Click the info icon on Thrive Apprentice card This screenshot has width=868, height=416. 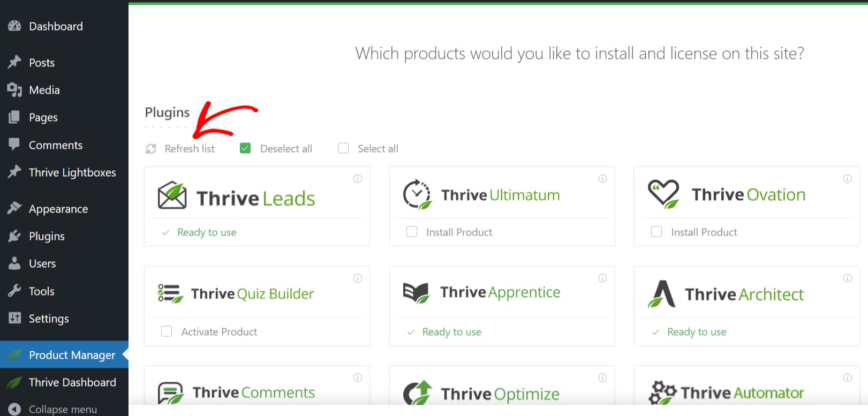pyautogui.click(x=602, y=278)
